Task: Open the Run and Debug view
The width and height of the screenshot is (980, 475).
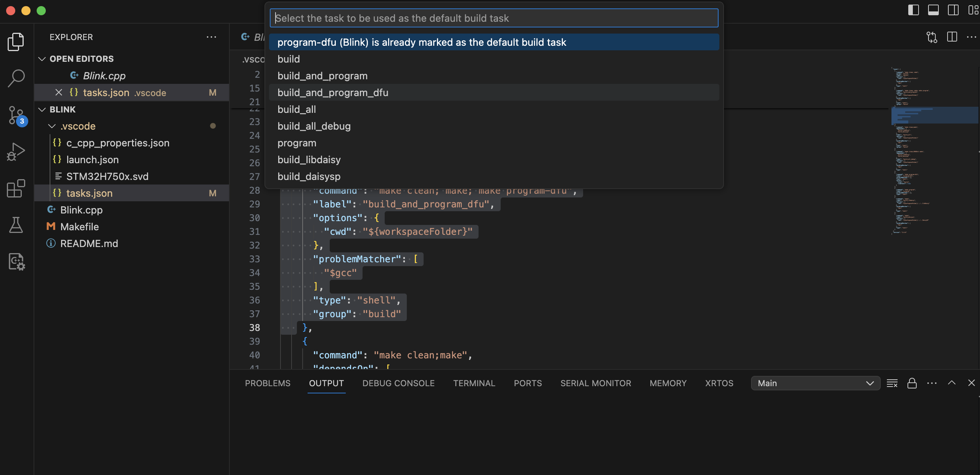Action: [16, 152]
